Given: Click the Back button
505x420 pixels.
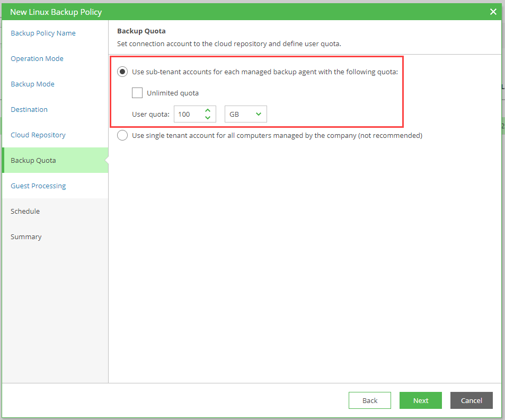Looking at the screenshot, I should pos(370,400).
